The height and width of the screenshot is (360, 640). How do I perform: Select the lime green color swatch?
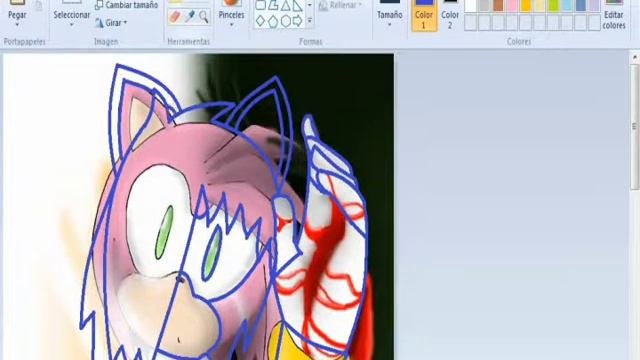tap(553, 5)
